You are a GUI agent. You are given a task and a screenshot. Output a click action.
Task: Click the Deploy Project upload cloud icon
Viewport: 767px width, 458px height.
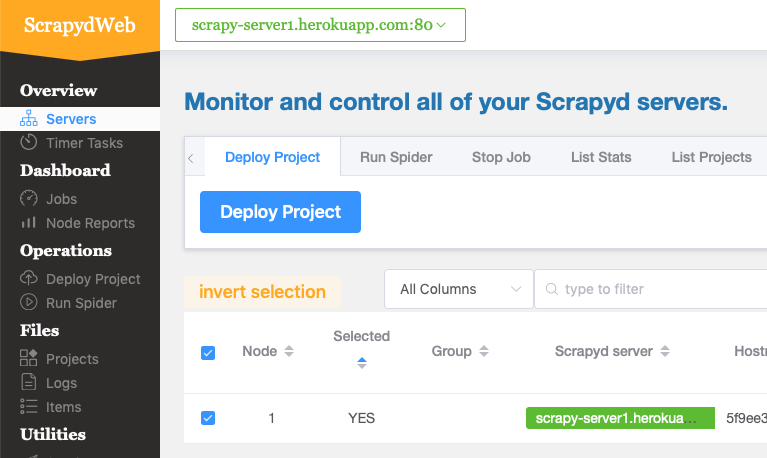[28, 279]
